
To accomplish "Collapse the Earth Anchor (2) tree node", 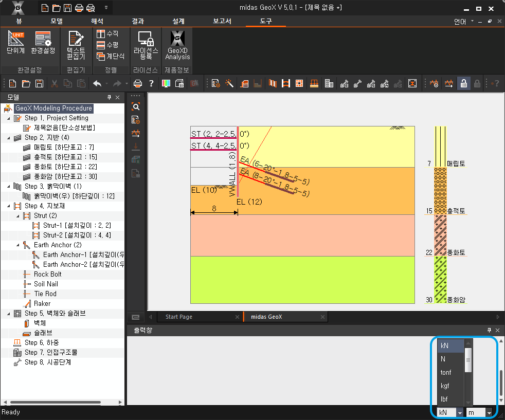I will pos(19,245).
